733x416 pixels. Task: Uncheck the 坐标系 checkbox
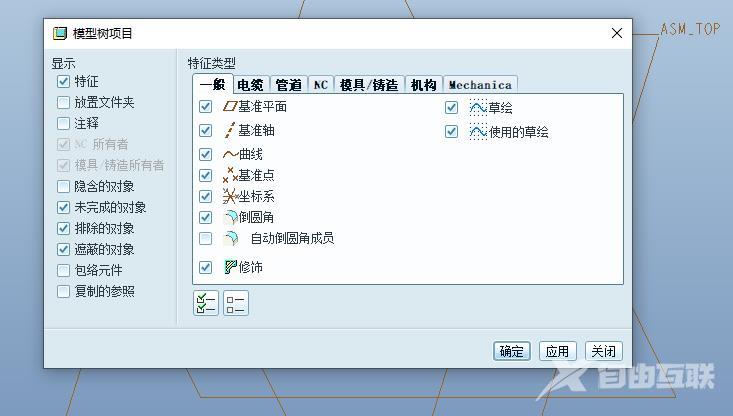205,196
